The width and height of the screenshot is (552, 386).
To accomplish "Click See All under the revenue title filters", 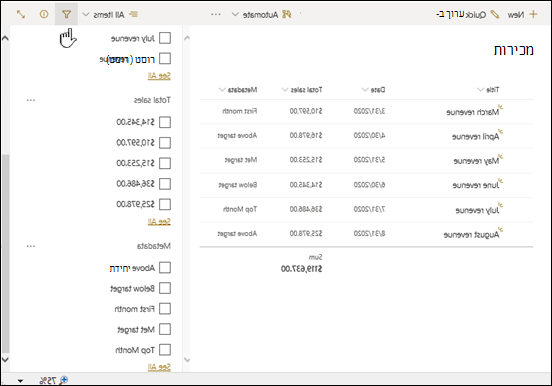I will (x=159, y=76).
